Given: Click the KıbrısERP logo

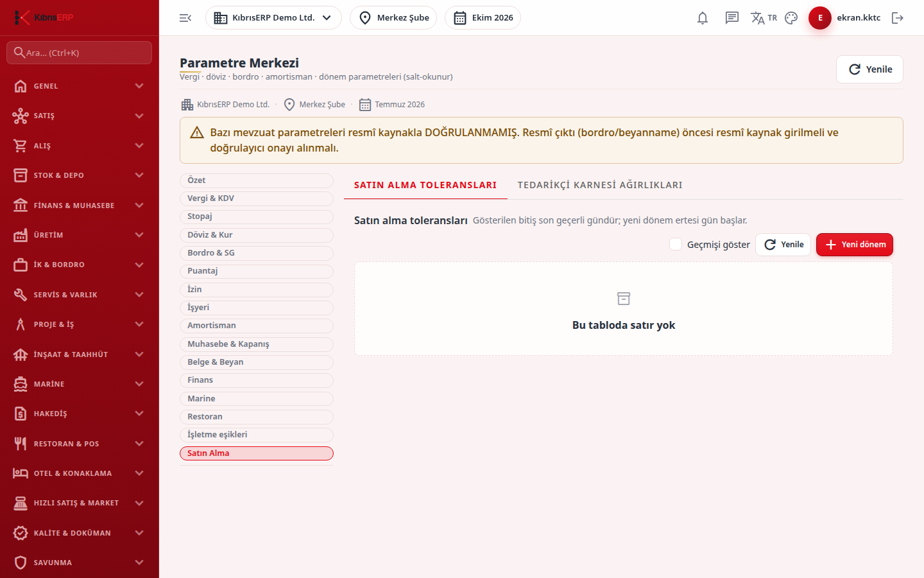Looking at the screenshot, I should [44, 17].
